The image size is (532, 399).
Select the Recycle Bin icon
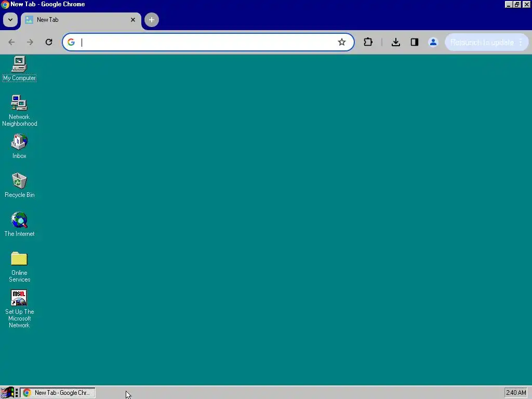(x=19, y=185)
